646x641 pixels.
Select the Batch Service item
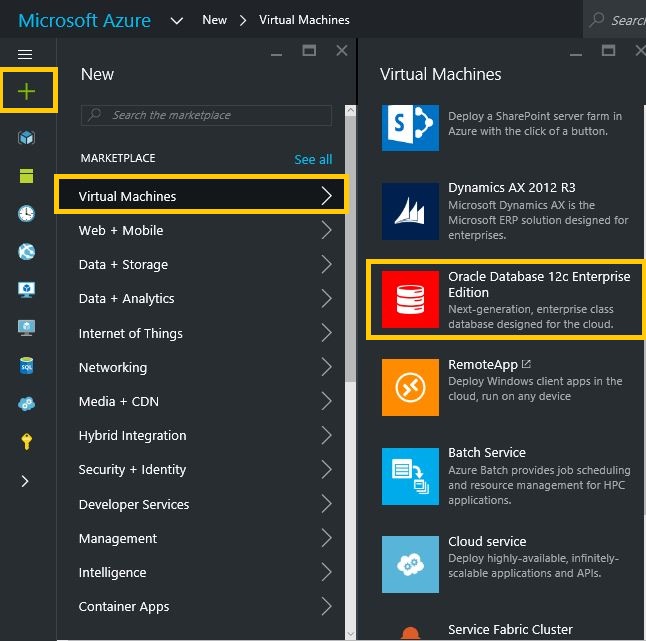[505, 474]
